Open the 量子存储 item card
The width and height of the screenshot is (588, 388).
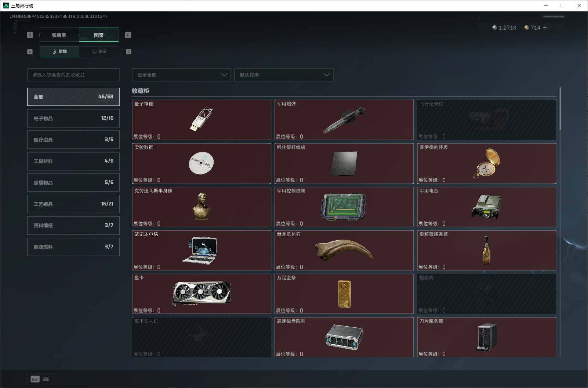click(202, 120)
